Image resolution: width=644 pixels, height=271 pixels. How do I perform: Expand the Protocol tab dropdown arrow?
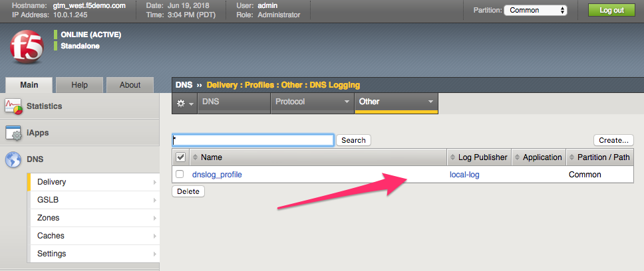point(346,102)
